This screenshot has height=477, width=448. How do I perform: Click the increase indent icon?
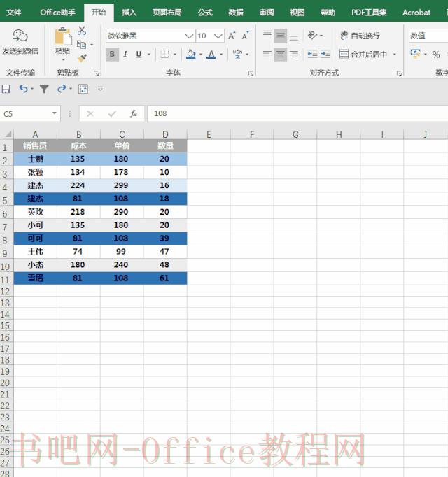tap(325, 54)
